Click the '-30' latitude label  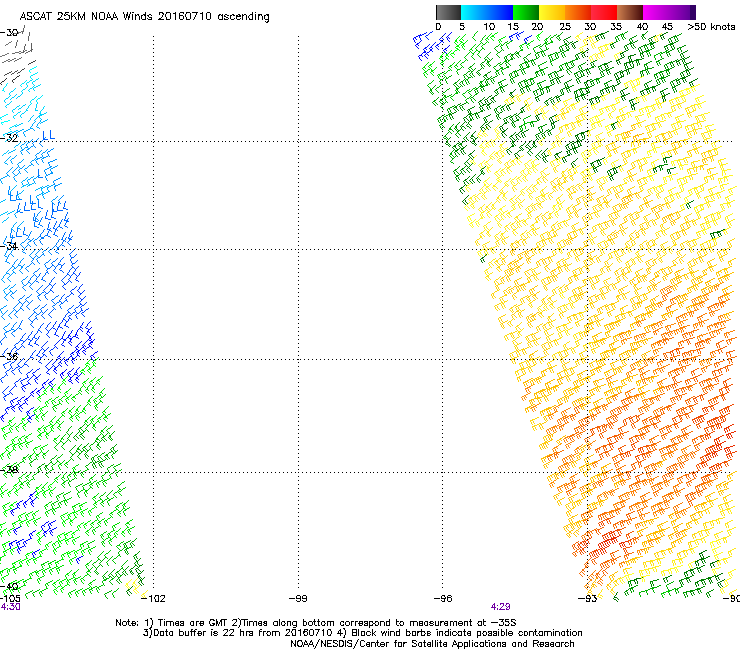point(9,32)
